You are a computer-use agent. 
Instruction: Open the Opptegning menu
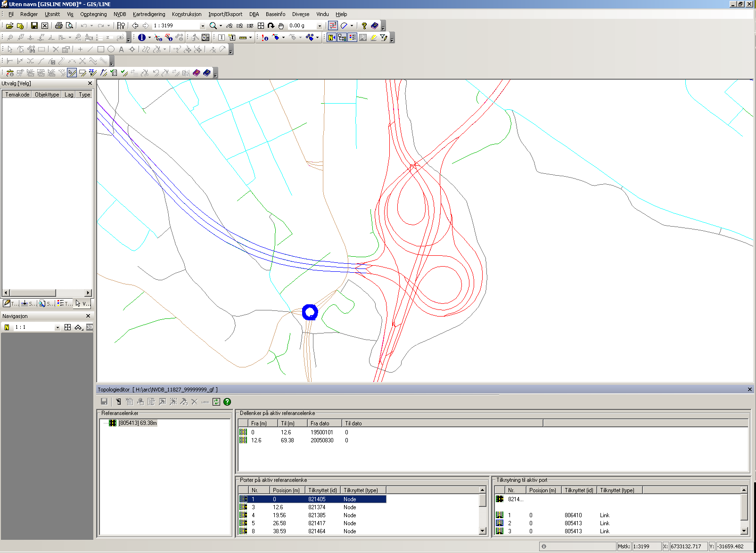tap(93, 14)
